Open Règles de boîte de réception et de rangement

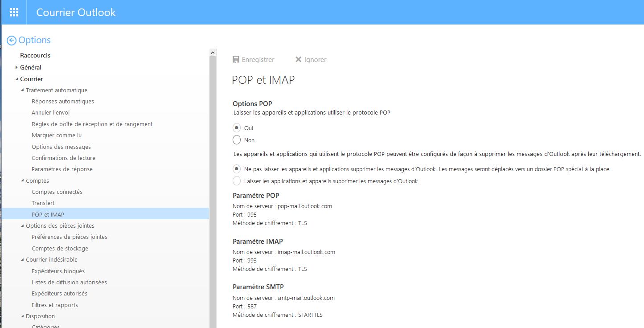point(92,124)
